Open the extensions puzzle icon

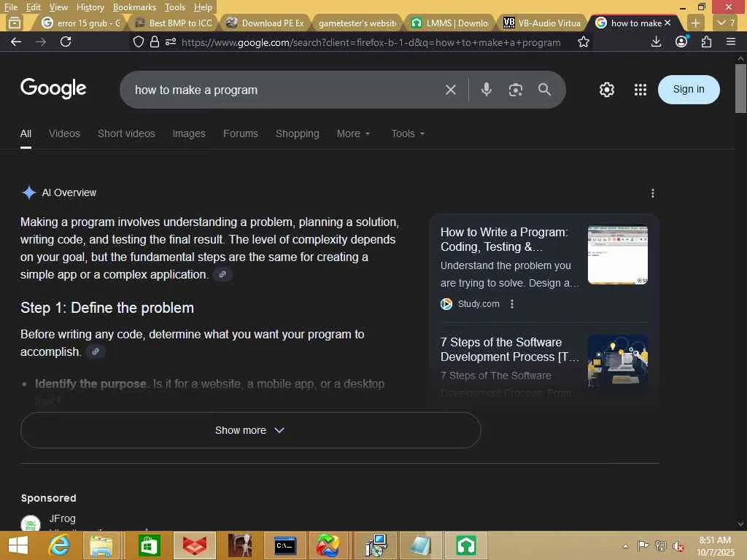pos(706,42)
